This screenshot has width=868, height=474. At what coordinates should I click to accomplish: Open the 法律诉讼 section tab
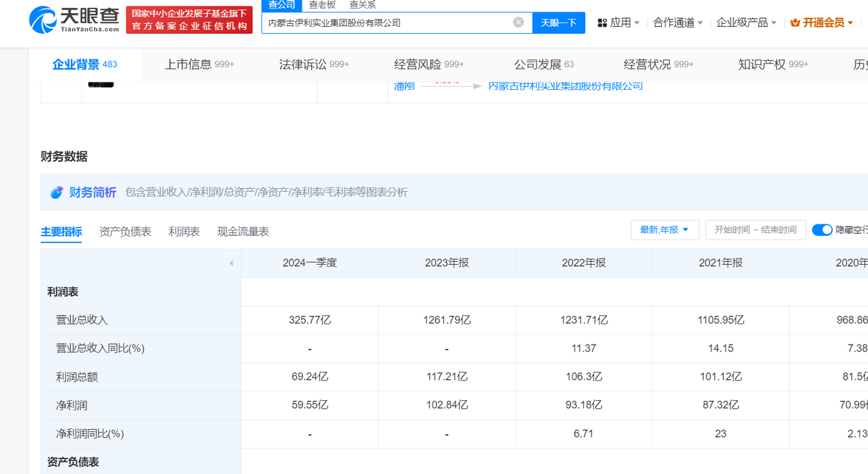314,64
